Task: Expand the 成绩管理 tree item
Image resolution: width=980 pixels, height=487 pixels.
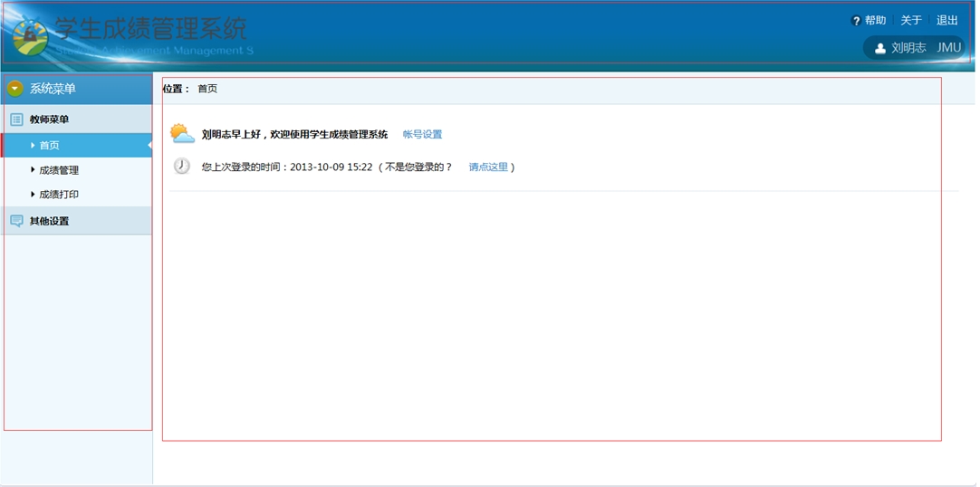Action: (58, 170)
